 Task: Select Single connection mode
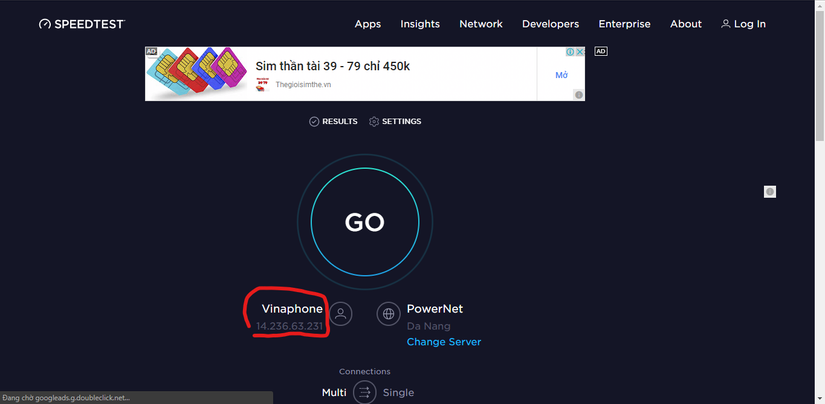click(x=398, y=393)
